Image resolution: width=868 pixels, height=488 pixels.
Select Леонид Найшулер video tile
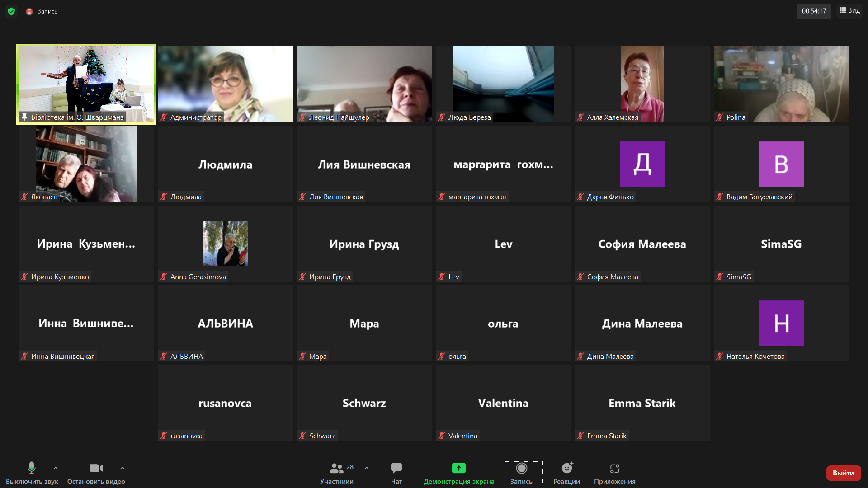tap(364, 84)
